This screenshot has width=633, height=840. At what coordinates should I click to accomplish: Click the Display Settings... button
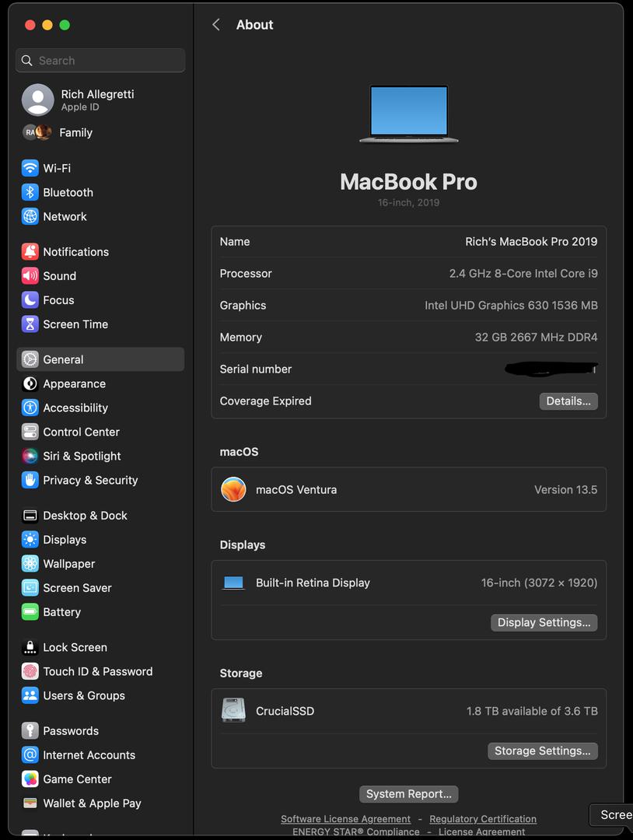(544, 622)
